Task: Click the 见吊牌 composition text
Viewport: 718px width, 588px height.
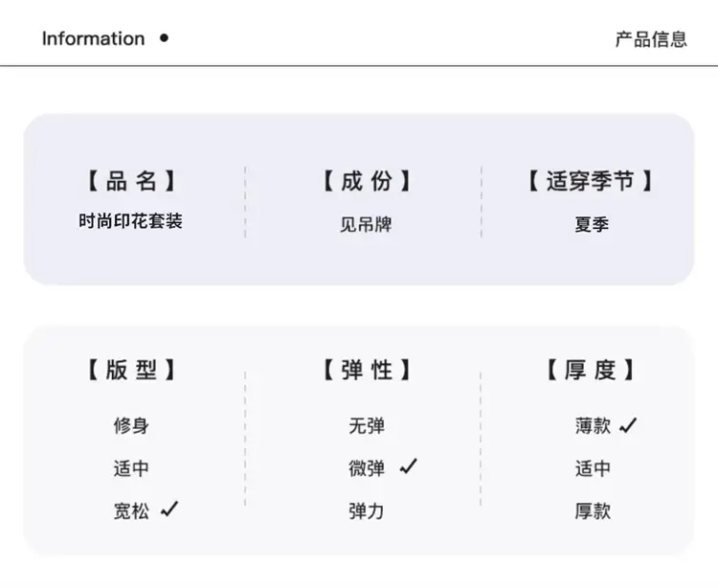Action: tap(366, 224)
